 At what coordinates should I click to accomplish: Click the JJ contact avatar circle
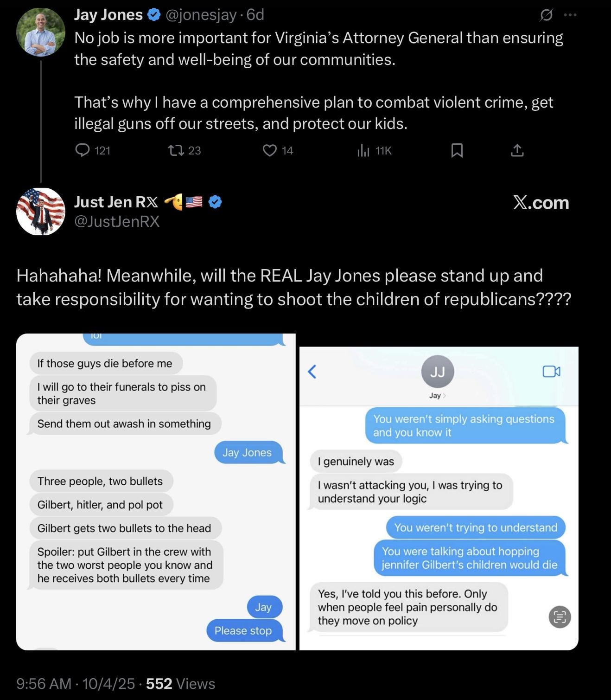[x=437, y=372]
